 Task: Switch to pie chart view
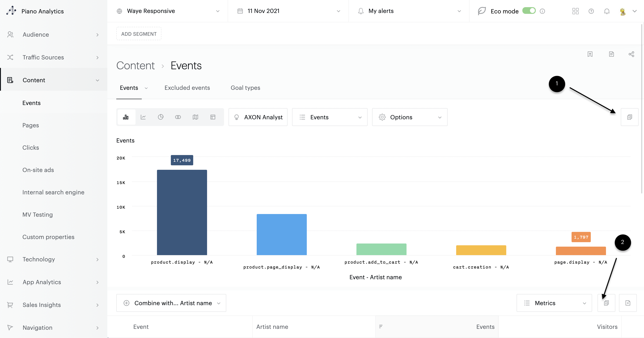(x=161, y=117)
